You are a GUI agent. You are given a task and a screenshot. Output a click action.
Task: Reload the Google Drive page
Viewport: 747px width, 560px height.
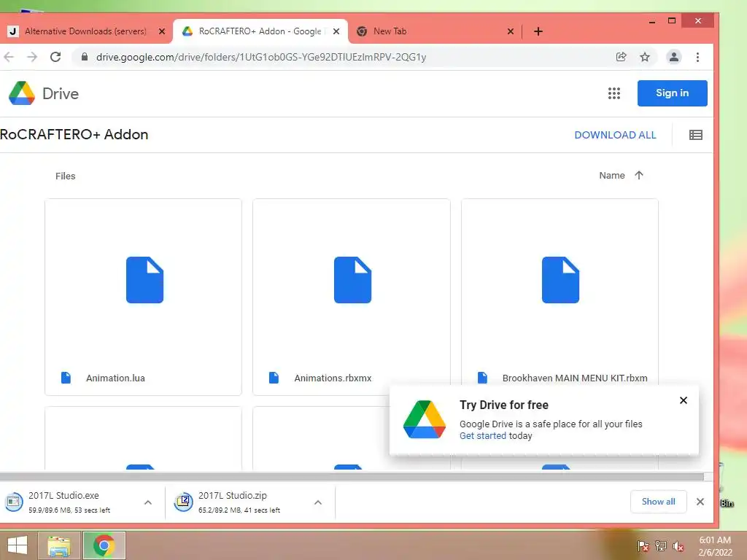55,57
